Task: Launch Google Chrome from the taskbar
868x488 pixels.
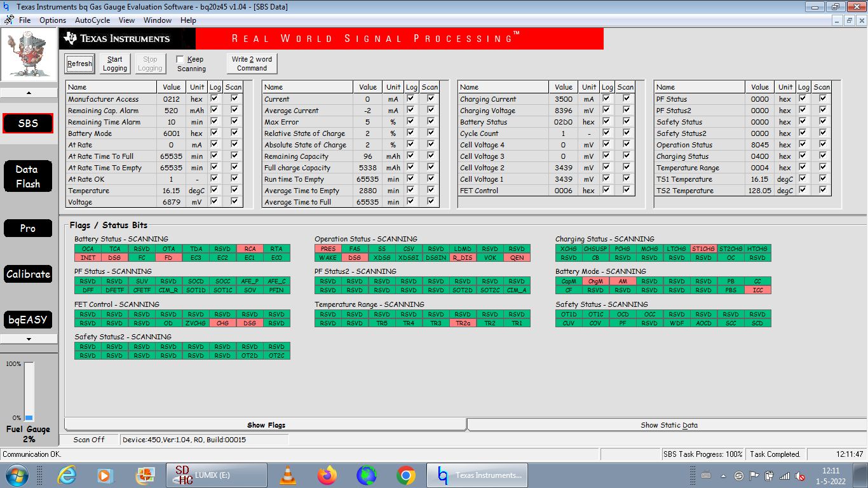Action: coord(406,475)
